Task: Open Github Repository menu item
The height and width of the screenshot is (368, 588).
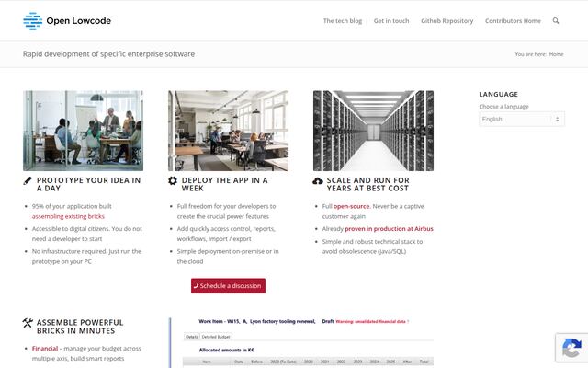Action: pos(447,21)
